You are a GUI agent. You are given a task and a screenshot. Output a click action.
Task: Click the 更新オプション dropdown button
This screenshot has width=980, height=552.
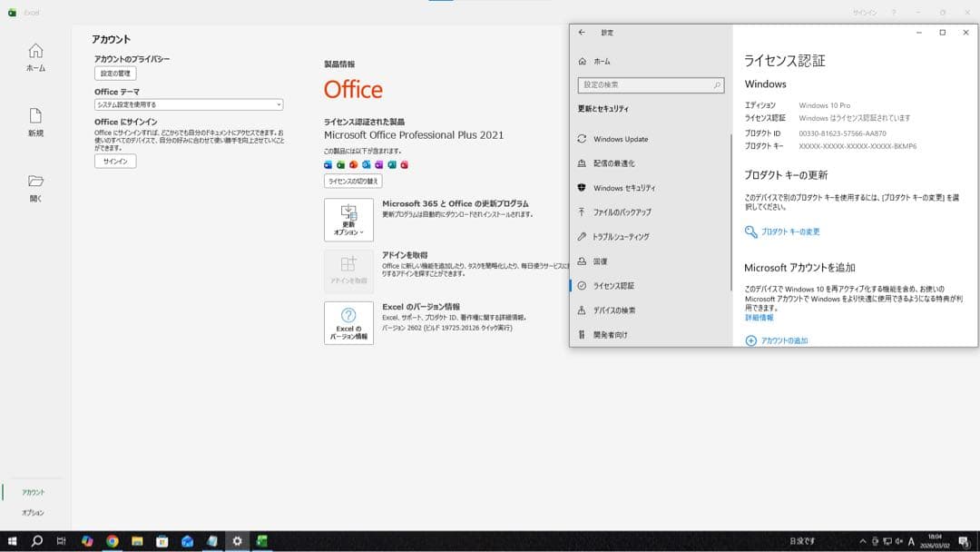[x=349, y=219]
